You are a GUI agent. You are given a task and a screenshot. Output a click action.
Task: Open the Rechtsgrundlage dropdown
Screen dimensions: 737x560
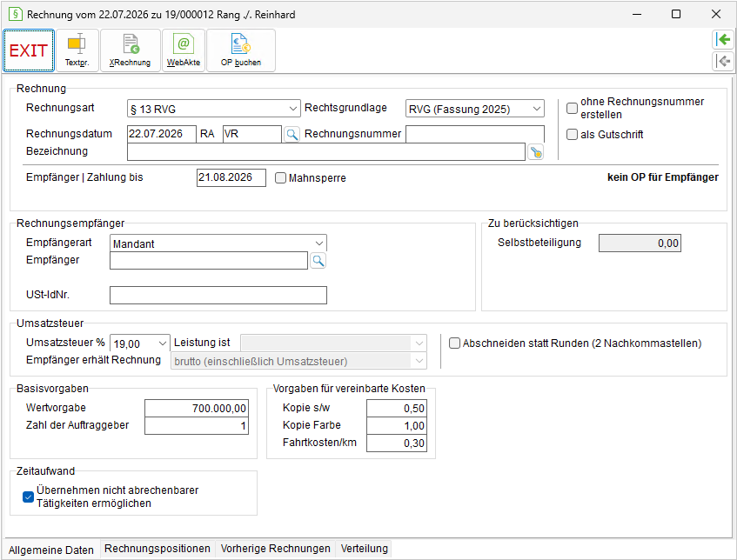[x=475, y=109]
